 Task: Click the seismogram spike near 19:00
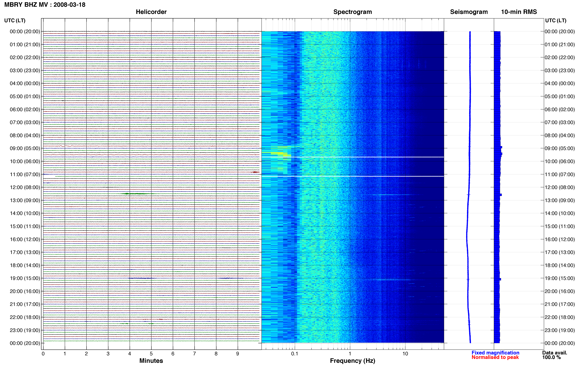click(468, 279)
